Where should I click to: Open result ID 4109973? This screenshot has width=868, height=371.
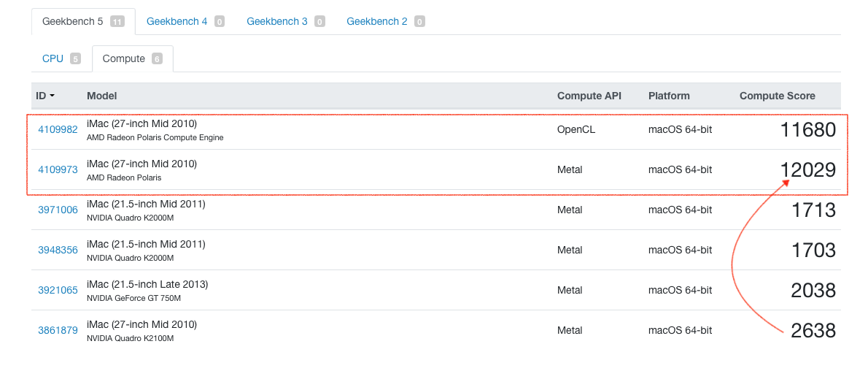click(x=58, y=169)
